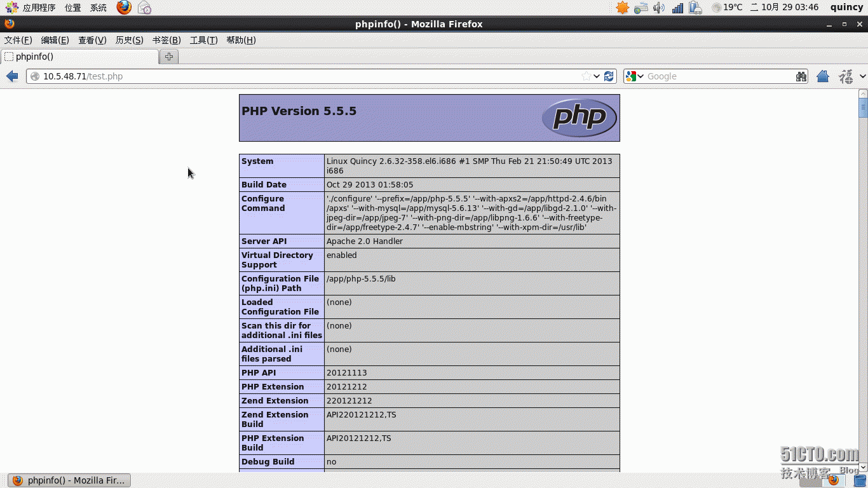Viewport: 868px width, 488px height.
Task: Click the PHP Version 5.5.5 heading
Action: (x=299, y=111)
